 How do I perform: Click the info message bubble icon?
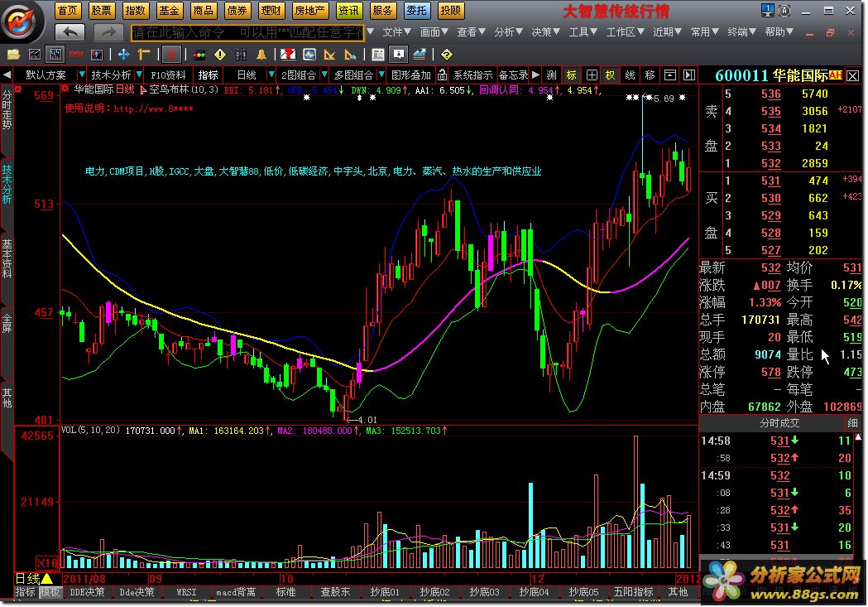point(399,55)
